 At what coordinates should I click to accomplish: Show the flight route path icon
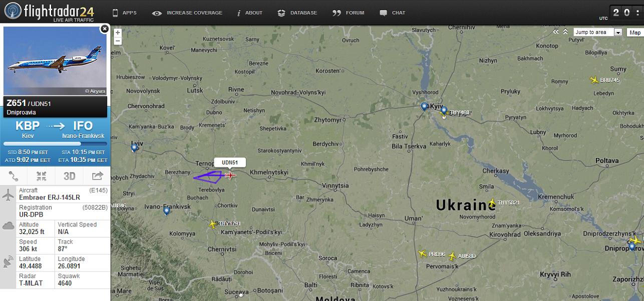pyautogui.click(x=14, y=176)
